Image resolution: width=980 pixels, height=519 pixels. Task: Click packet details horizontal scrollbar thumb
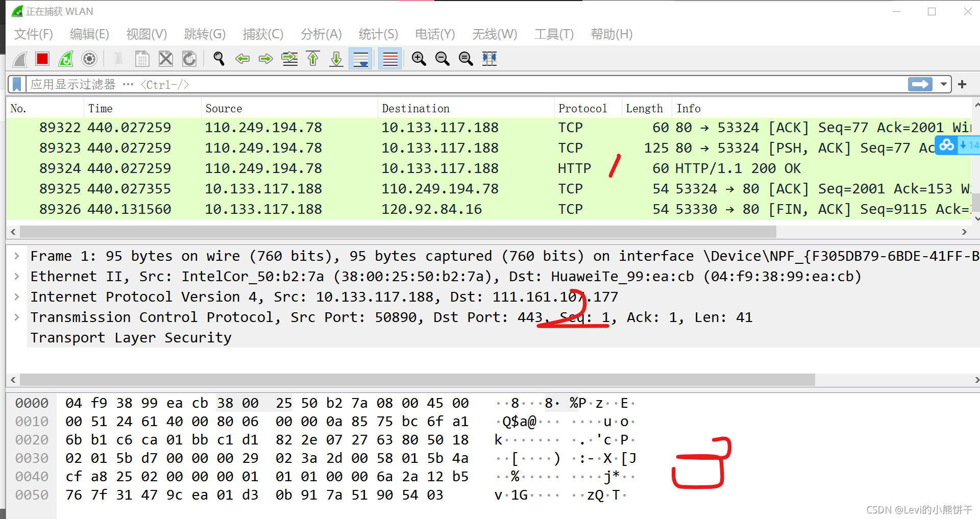coord(418,380)
